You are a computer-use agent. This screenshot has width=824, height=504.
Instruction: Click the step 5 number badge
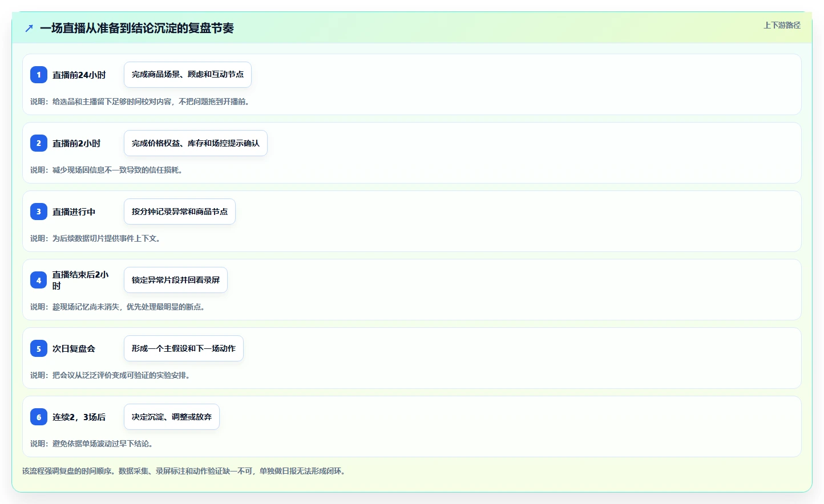(x=39, y=348)
